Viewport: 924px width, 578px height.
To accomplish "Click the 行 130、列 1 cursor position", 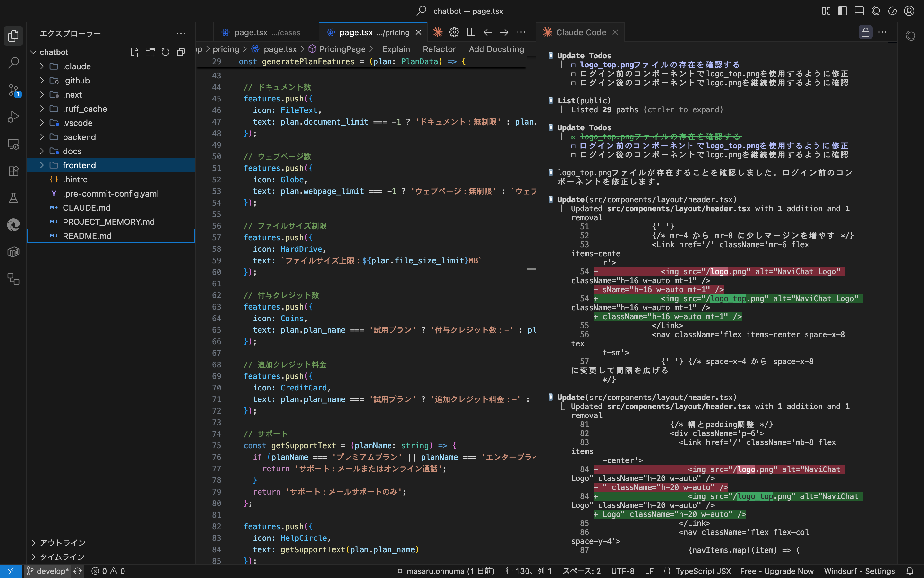I will pos(528,571).
